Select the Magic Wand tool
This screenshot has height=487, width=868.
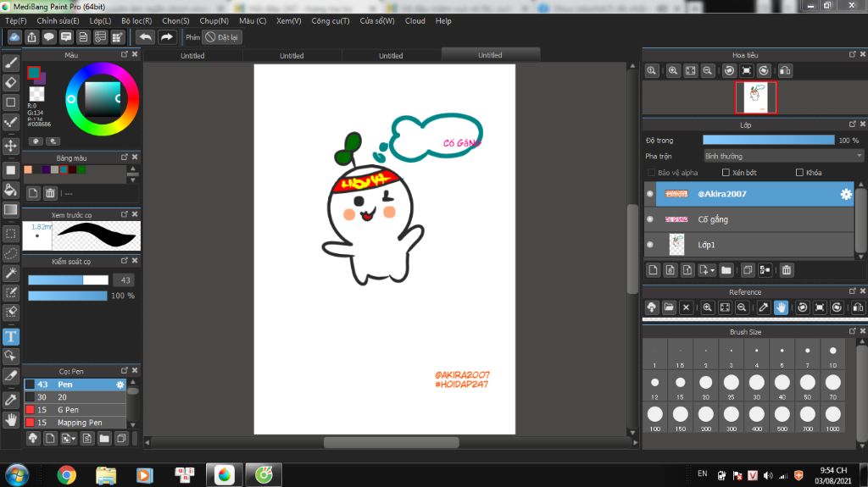tap(10, 273)
